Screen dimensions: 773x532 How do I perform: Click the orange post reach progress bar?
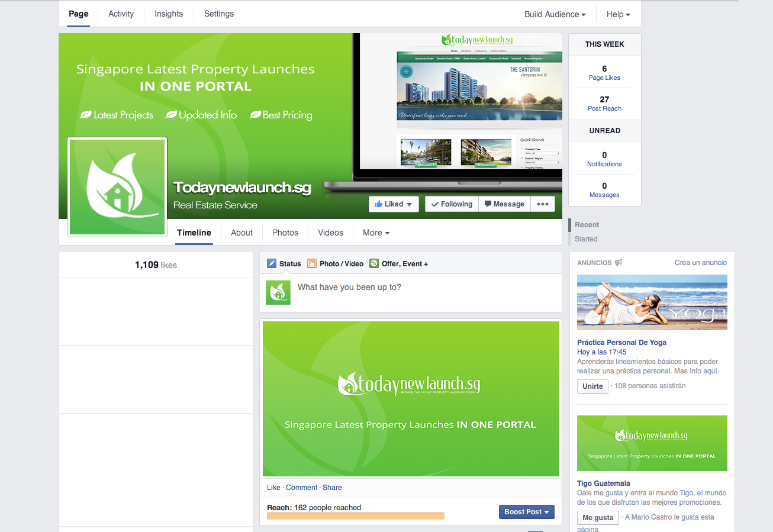point(356,516)
